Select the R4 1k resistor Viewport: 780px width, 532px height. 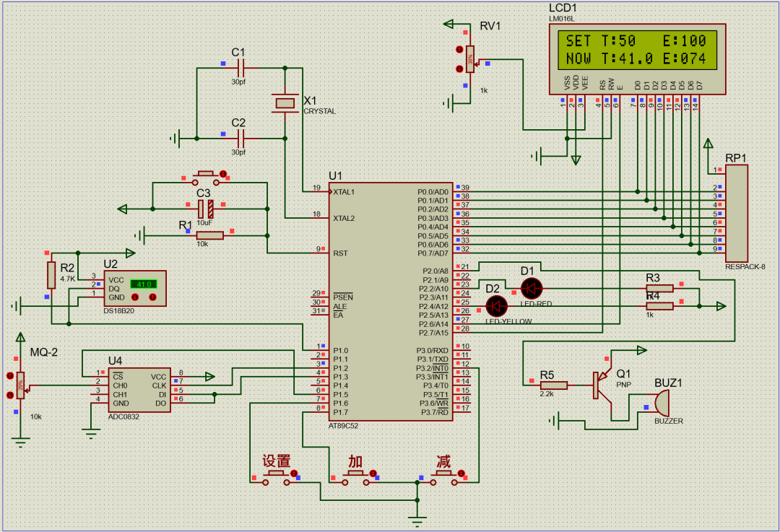[659, 306]
